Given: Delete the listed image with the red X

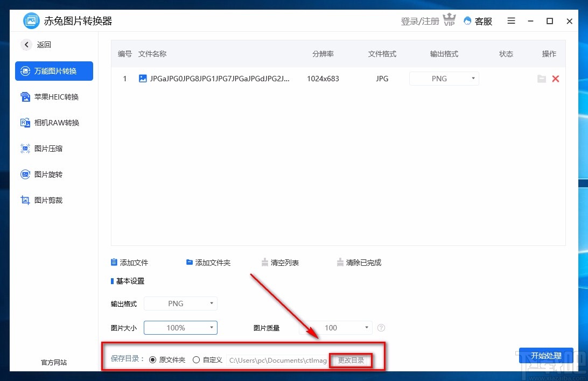Looking at the screenshot, I should tap(556, 79).
